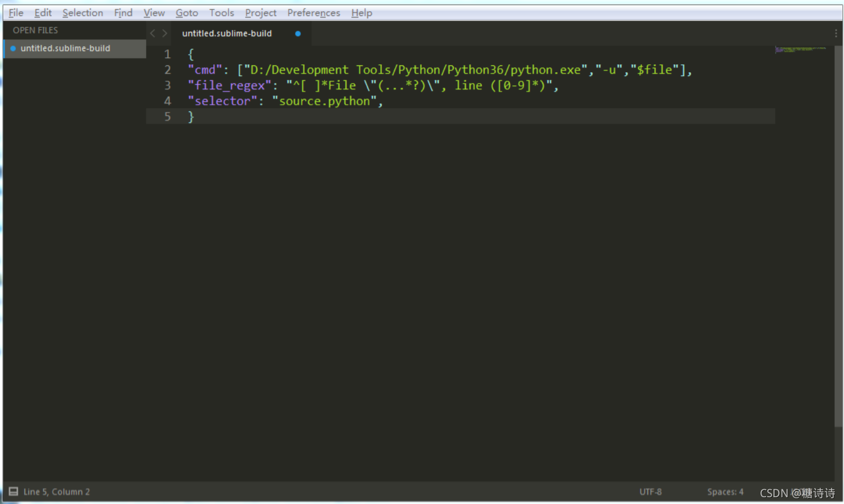Click the Line 5, Column 2 status indicator
844x504 pixels.
57,491
